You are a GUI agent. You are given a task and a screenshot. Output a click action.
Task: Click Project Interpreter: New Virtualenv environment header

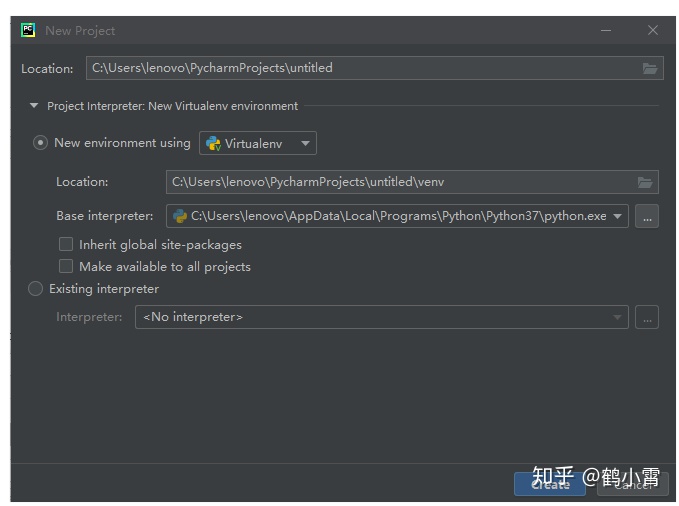(172, 106)
